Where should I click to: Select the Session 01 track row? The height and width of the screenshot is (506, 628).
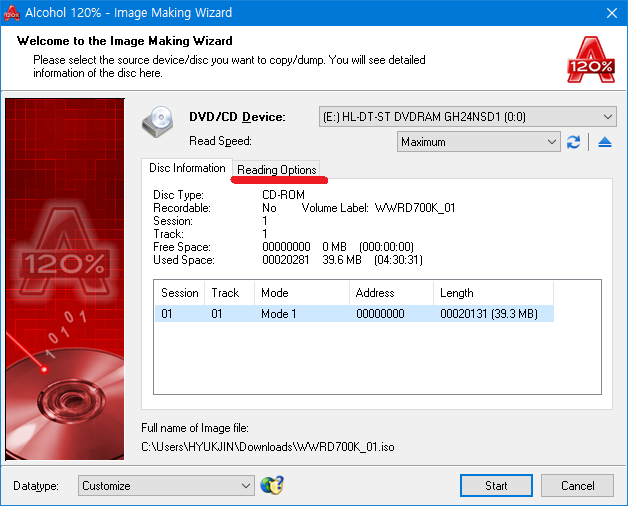354,313
